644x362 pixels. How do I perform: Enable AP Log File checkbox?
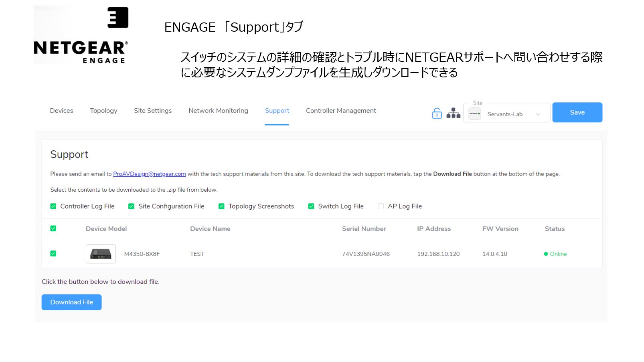point(381,206)
